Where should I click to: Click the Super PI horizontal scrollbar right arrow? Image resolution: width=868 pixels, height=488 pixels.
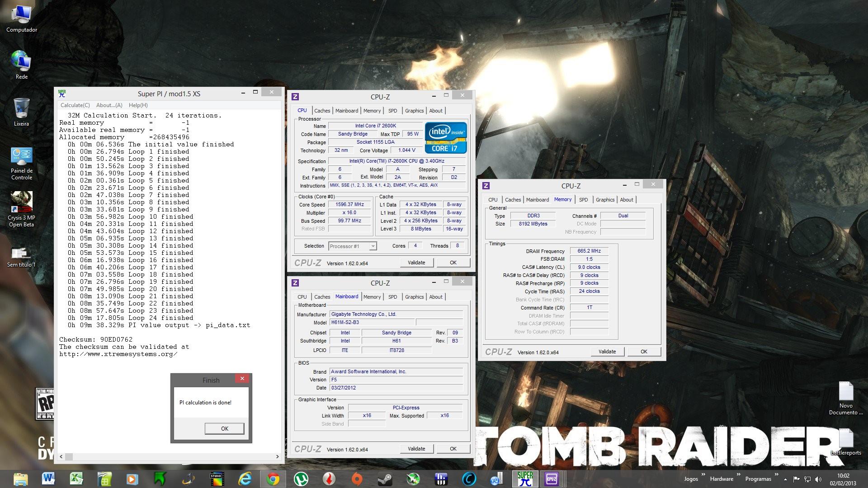click(x=277, y=456)
